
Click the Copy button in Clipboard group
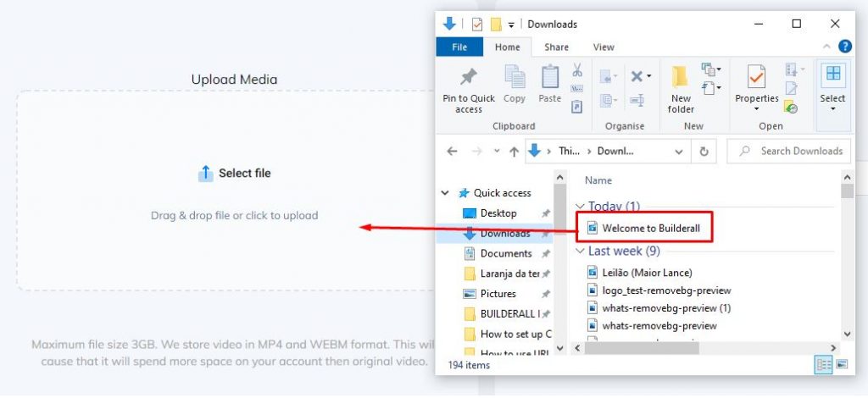pyautogui.click(x=515, y=84)
